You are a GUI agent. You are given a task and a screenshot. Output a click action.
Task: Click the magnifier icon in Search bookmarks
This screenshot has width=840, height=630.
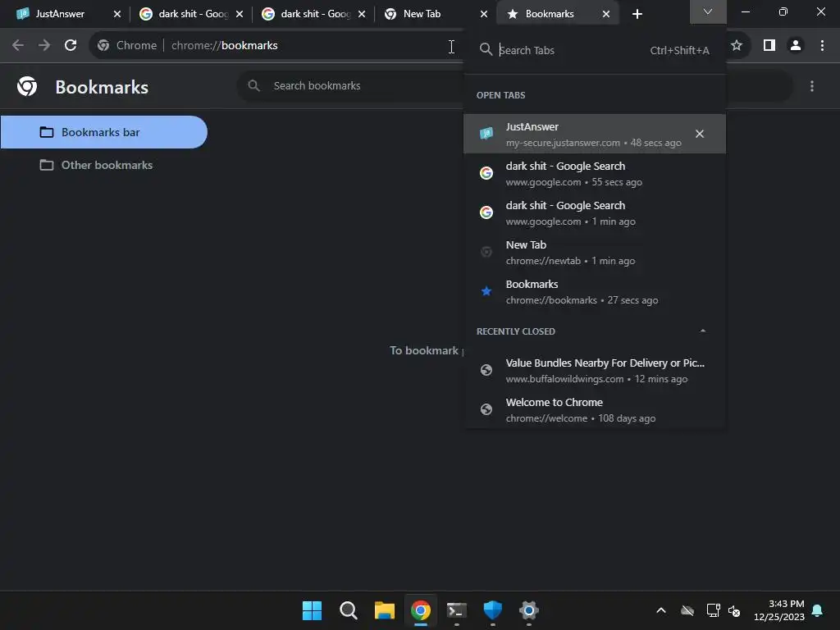point(254,85)
